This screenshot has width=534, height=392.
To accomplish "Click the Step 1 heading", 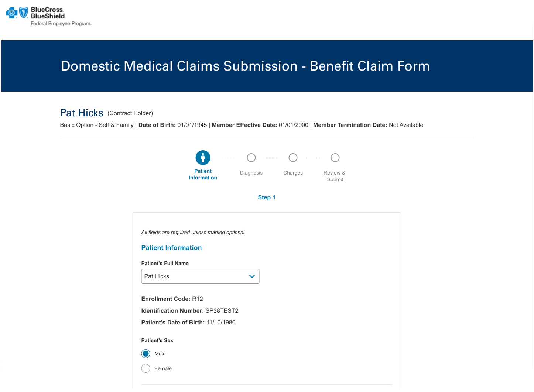I will 267,197.
